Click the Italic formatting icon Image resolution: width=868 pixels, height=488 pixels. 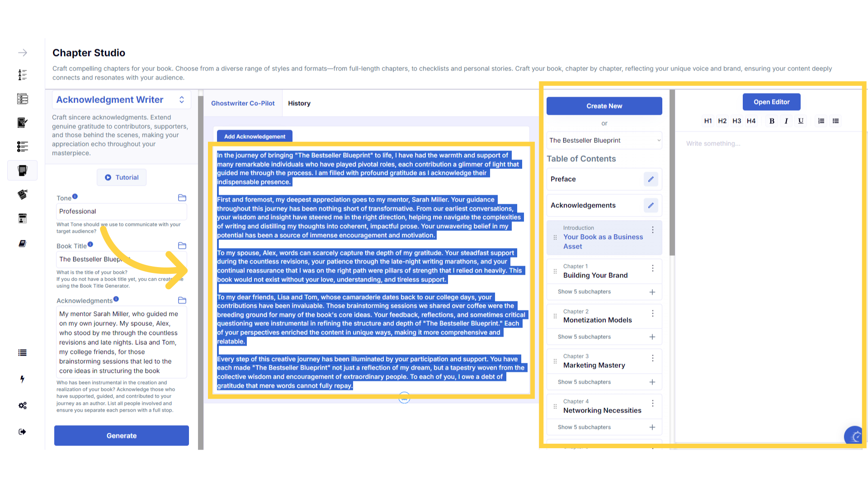pos(786,121)
